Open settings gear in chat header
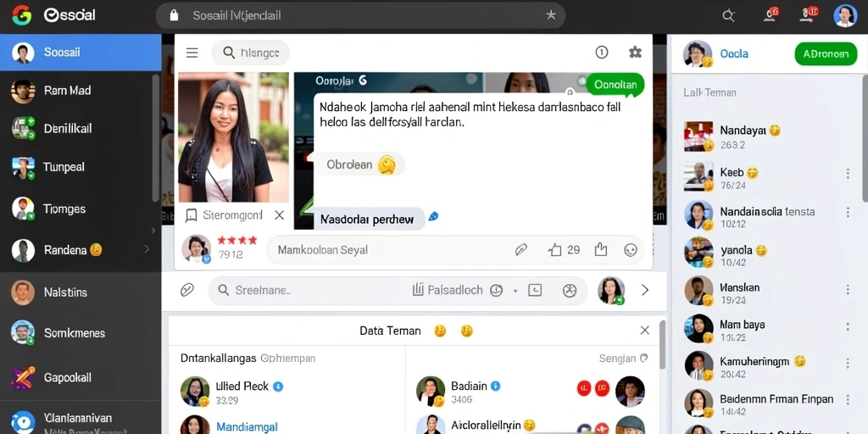The height and width of the screenshot is (434, 868). tap(635, 53)
